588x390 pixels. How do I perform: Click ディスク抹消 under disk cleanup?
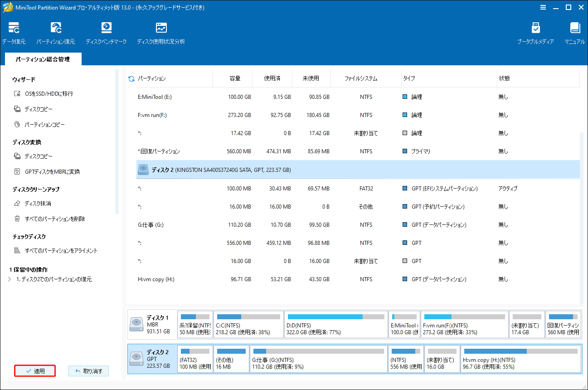[x=38, y=204]
